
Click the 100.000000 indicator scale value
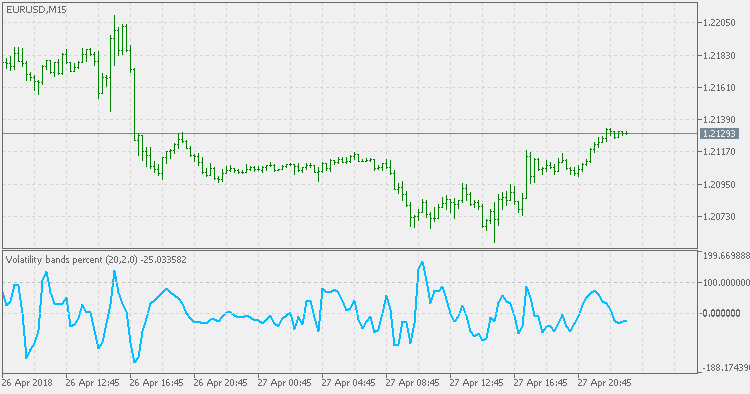point(726,283)
